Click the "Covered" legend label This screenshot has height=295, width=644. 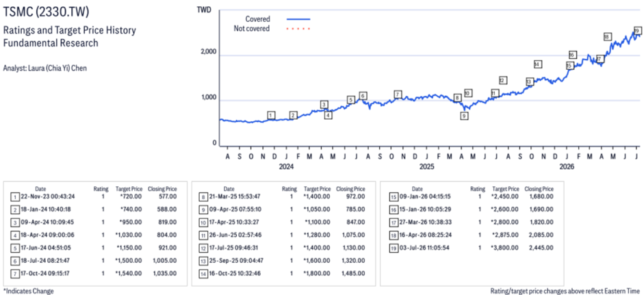tap(257, 19)
